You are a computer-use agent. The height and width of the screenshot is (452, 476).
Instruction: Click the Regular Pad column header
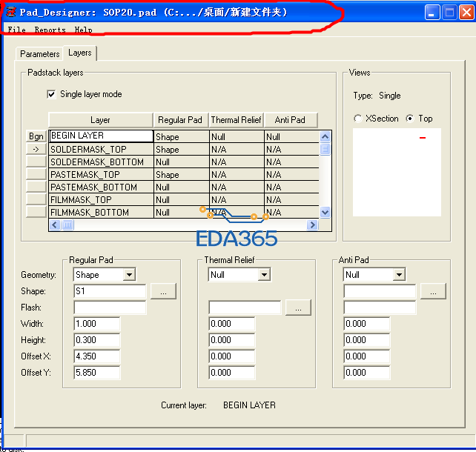(180, 120)
